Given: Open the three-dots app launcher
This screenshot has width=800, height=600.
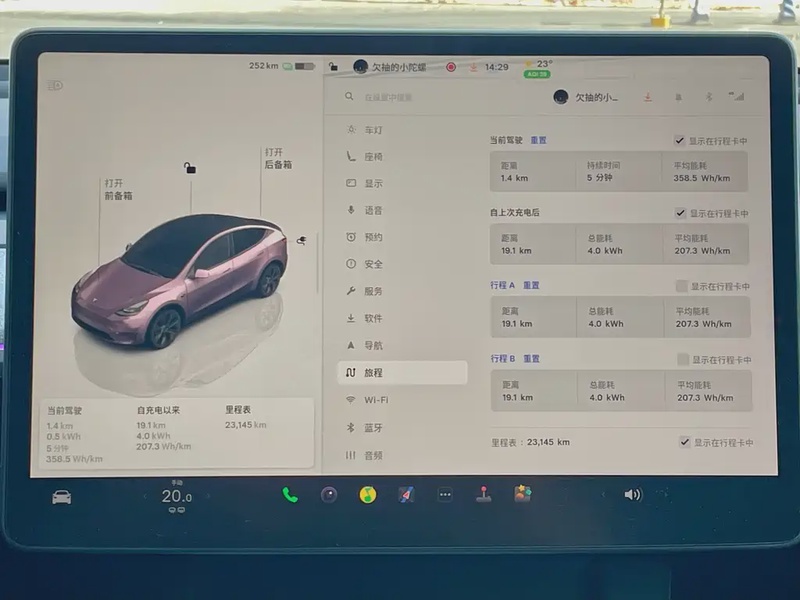Looking at the screenshot, I should click(445, 494).
